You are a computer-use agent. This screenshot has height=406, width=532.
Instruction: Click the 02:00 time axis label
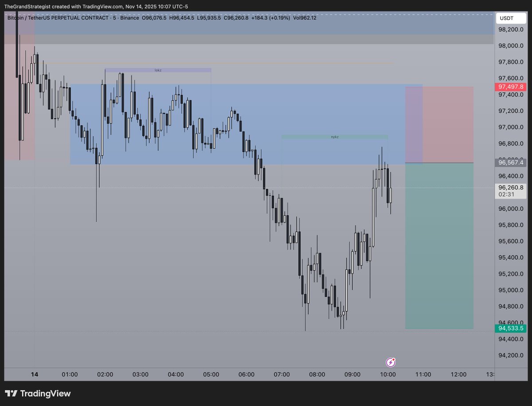105,374
